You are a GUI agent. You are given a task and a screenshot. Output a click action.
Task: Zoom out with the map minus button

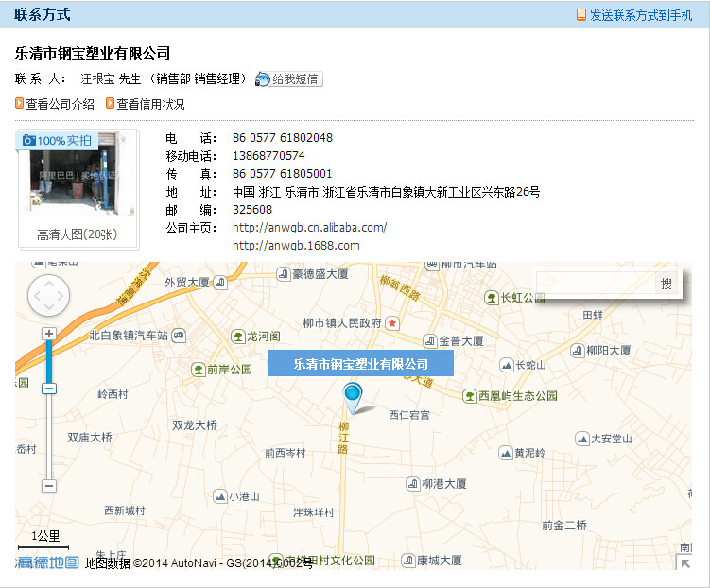pyautogui.click(x=49, y=486)
